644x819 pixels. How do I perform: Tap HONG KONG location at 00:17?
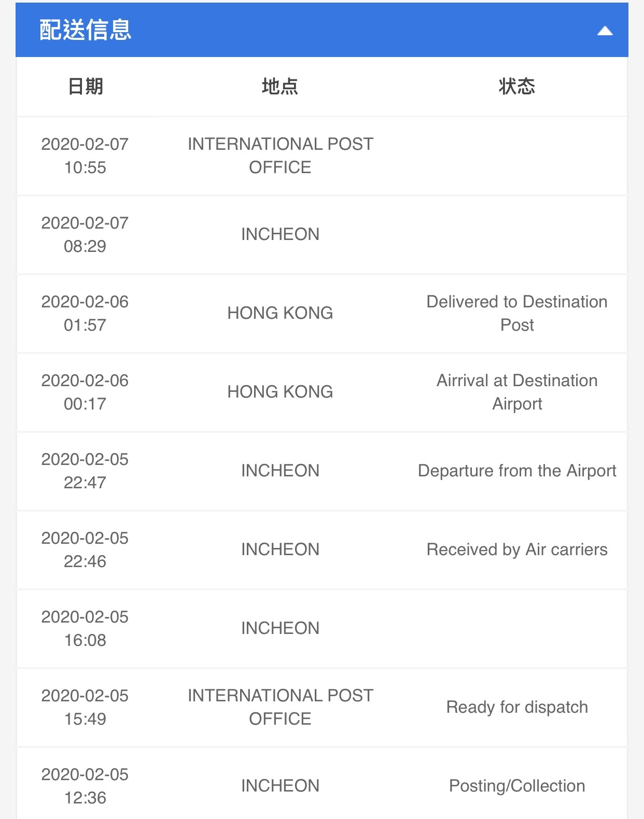coord(280,392)
